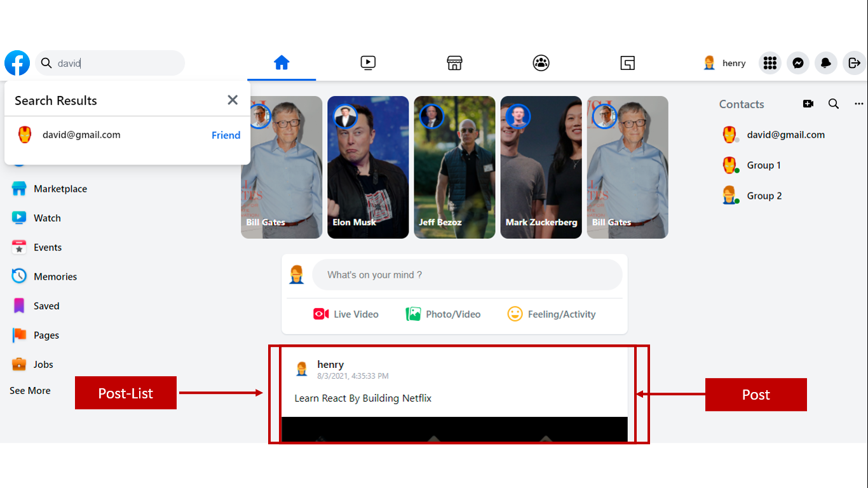Click the post timestamp 8/3/2021, 4:35:33 PM

(x=353, y=376)
